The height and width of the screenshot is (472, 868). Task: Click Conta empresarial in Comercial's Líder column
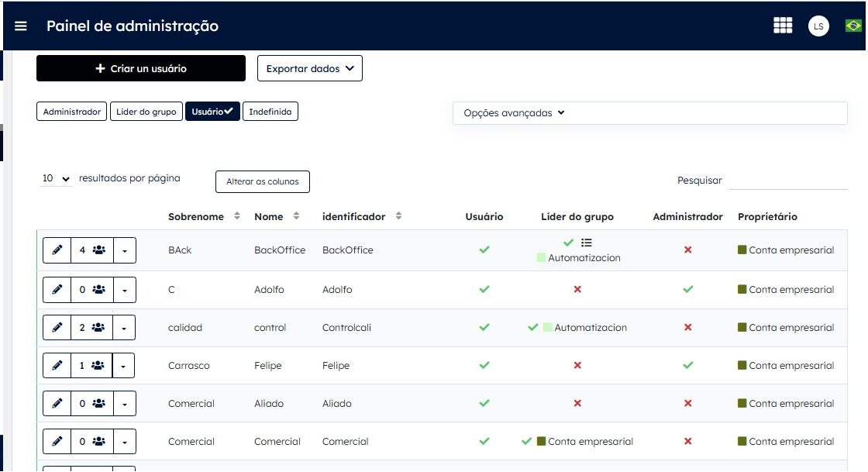coord(590,442)
